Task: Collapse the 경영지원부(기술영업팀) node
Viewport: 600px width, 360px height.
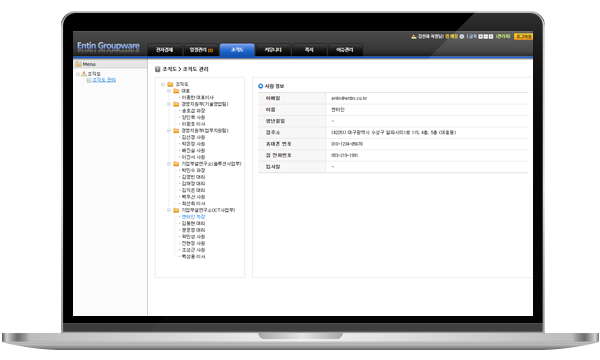Action: pos(169,104)
